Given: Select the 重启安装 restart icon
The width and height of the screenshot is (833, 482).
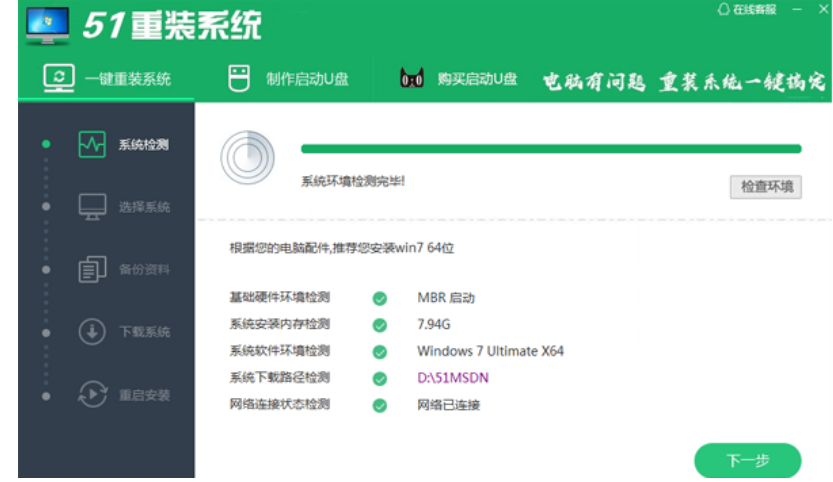Looking at the screenshot, I should [92, 394].
